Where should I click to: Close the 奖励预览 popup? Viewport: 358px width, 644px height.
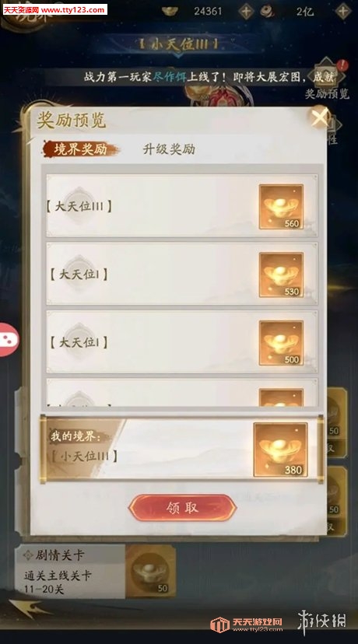pos(320,117)
